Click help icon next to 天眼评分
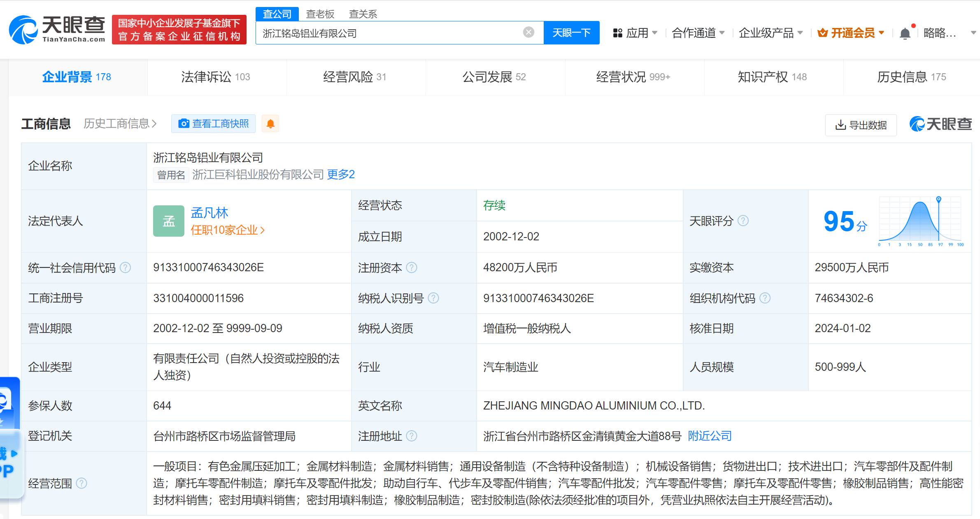980x519 pixels. [x=743, y=221]
